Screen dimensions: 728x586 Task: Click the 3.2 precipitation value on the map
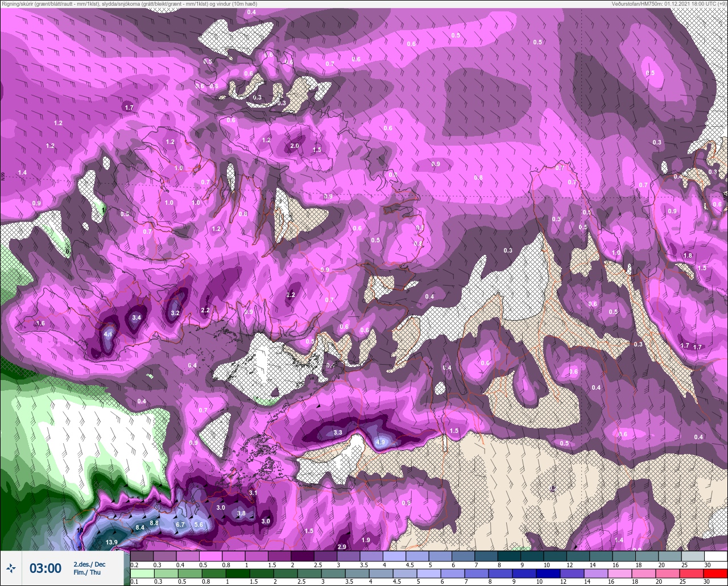(175, 313)
